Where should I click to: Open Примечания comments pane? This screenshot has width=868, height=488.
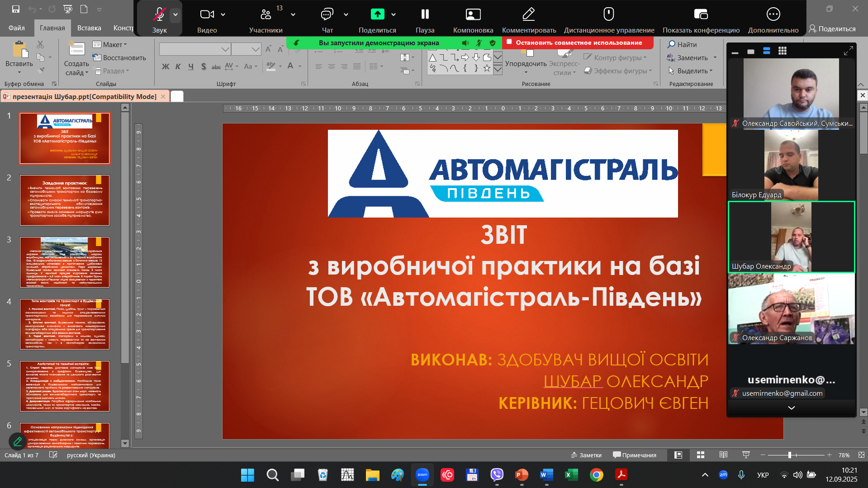635,455
